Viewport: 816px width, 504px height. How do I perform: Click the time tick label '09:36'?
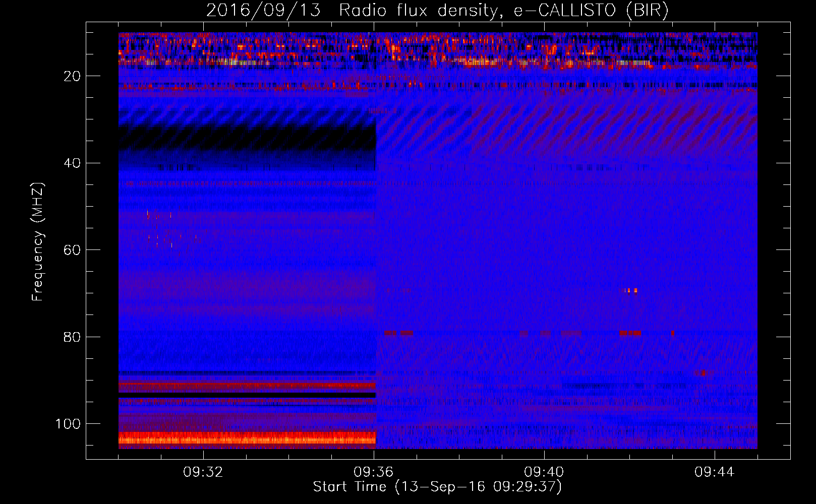[374, 472]
